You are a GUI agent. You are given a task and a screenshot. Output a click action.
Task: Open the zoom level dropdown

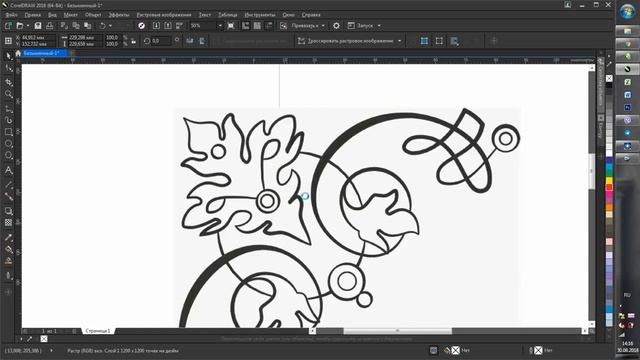click(220, 26)
